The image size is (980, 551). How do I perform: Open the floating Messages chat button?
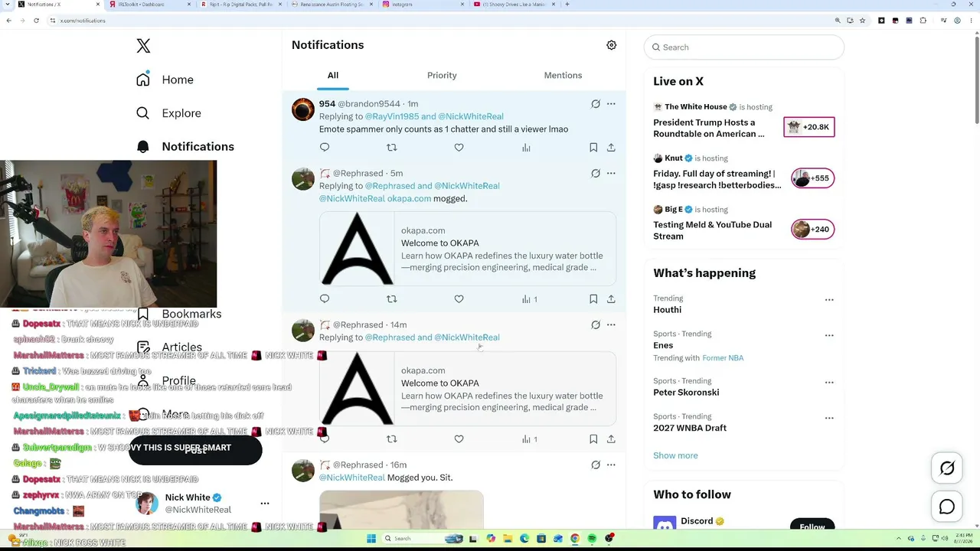pyautogui.click(x=947, y=507)
